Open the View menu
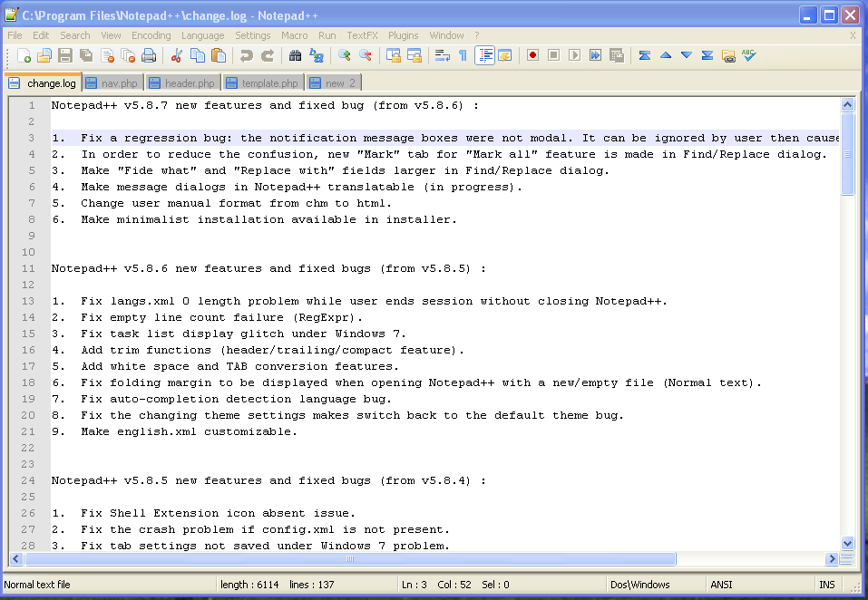The image size is (868, 600). click(x=111, y=35)
